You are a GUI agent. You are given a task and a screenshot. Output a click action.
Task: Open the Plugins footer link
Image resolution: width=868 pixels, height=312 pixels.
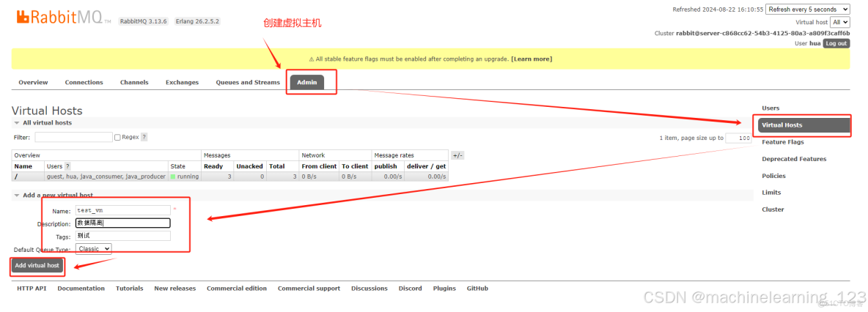[x=444, y=289]
